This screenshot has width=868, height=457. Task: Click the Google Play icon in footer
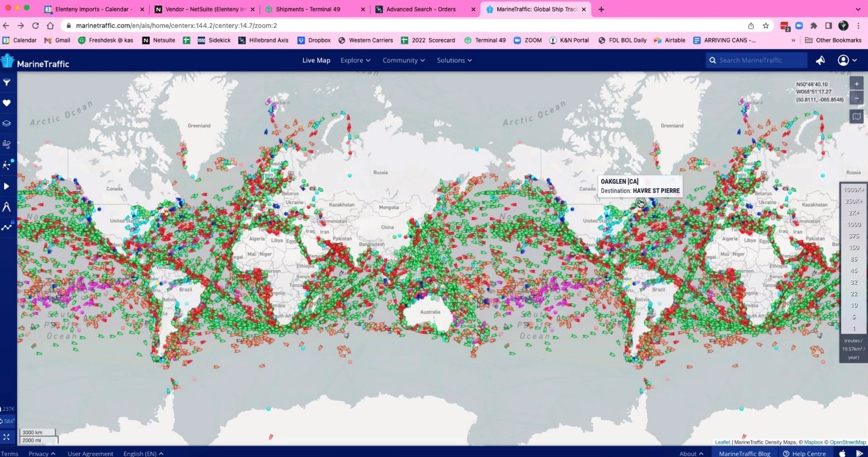tap(859, 453)
